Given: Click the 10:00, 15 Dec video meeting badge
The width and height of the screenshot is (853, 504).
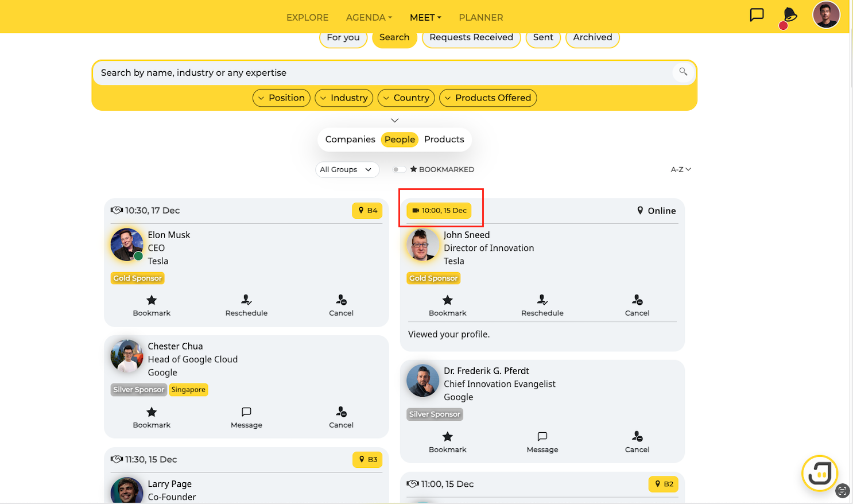Looking at the screenshot, I should pos(439,211).
